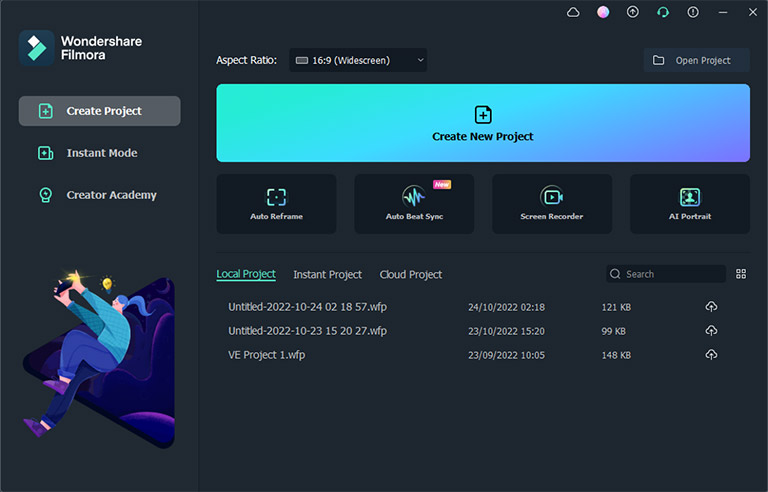Minimize the Filmora window
This screenshot has height=492, width=768.
[723, 12]
